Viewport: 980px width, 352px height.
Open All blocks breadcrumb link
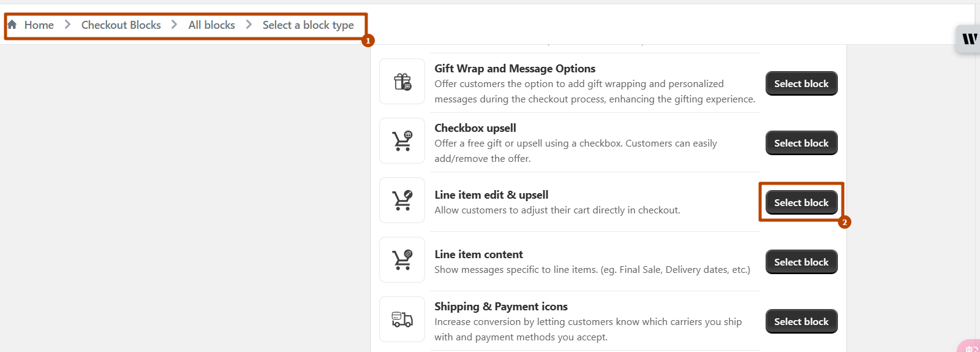[x=211, y=25]
